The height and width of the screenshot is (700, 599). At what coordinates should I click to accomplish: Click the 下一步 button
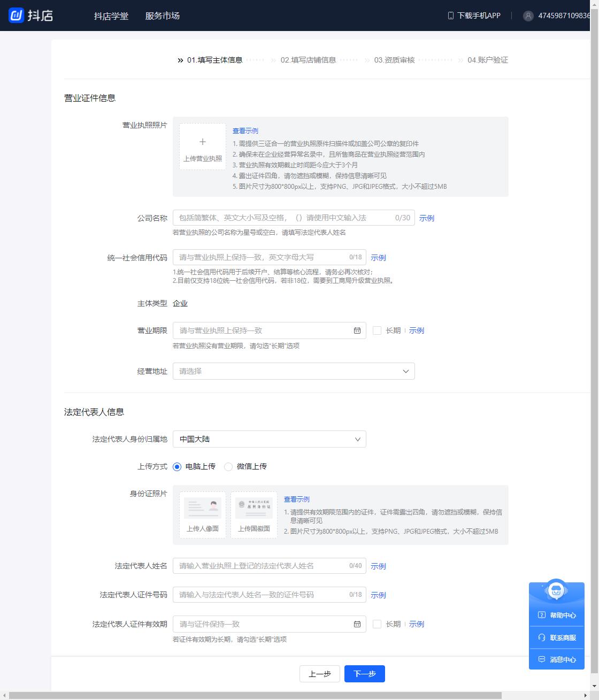click(364, 673)
